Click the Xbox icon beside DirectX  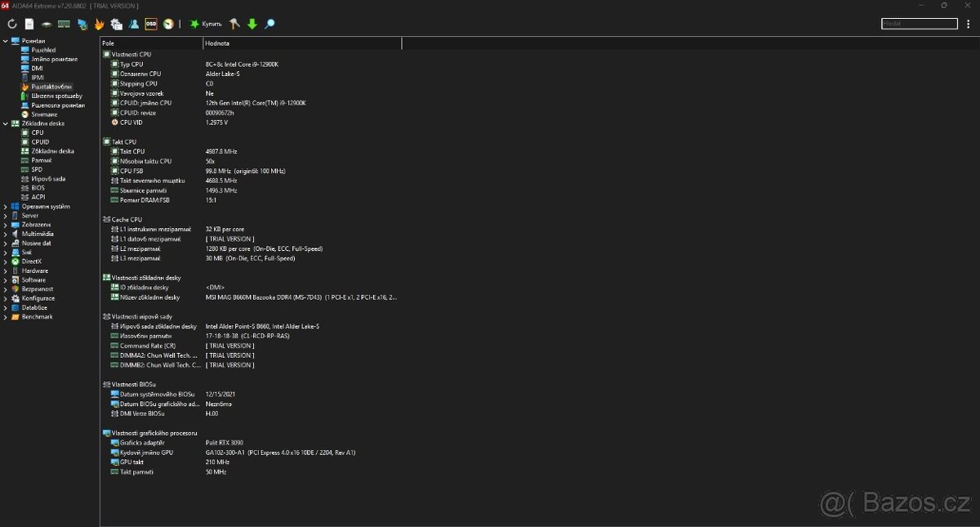pos(15,261)
